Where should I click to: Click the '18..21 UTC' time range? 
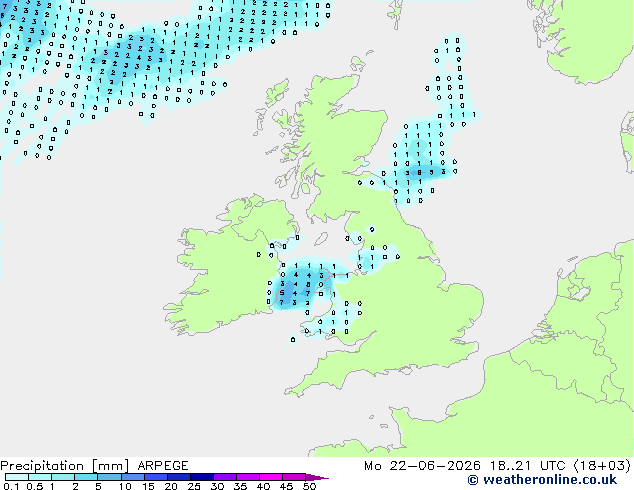click(x=528, y=466)
